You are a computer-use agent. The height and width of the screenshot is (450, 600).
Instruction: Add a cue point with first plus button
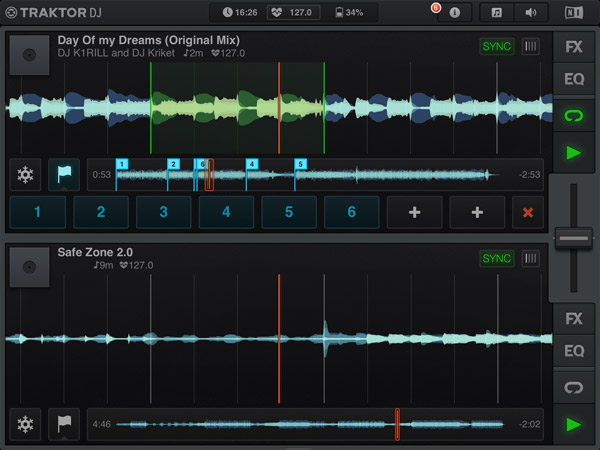[414, 212]
